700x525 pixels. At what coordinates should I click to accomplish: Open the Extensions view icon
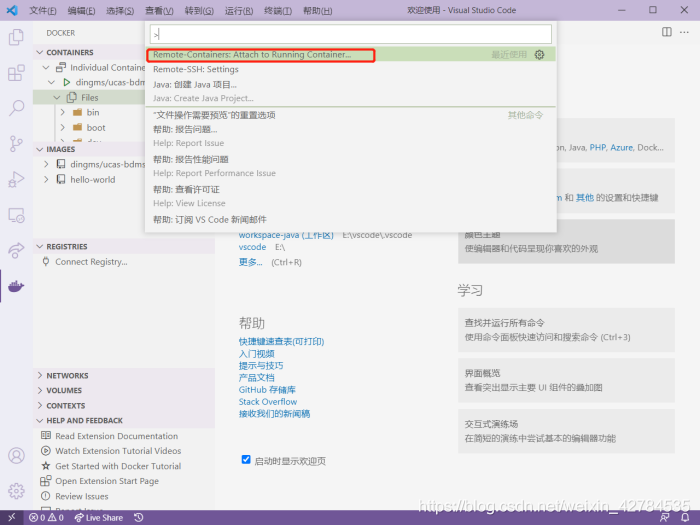point(16,72)
